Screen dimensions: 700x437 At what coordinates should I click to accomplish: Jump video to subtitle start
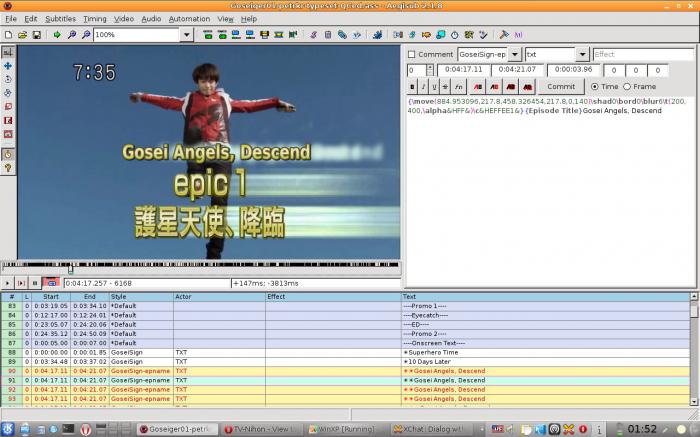click(x=208, y=34)
